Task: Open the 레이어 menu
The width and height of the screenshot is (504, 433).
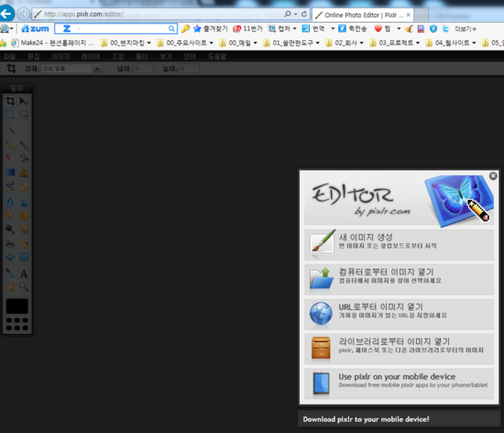Action: tap(91, 57)
